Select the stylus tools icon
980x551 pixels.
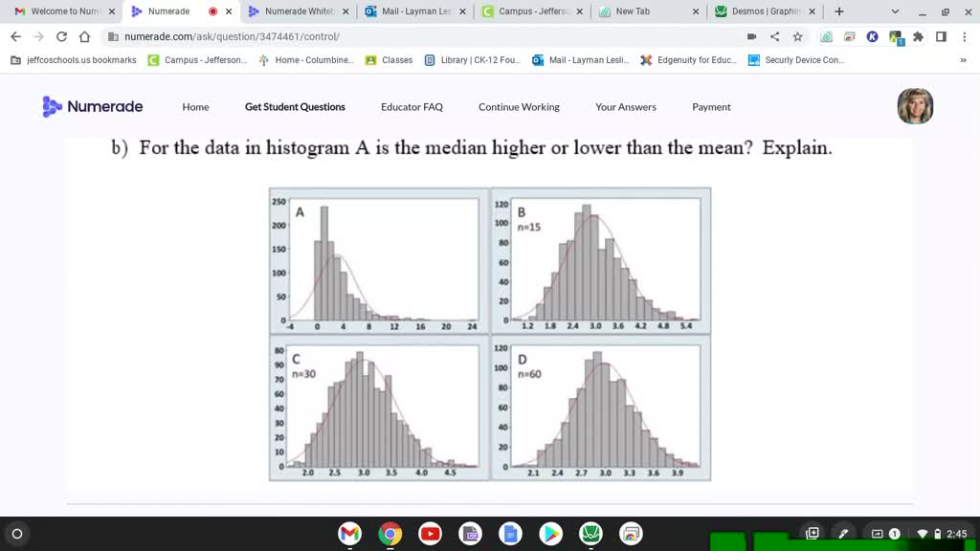coord(843,534)
